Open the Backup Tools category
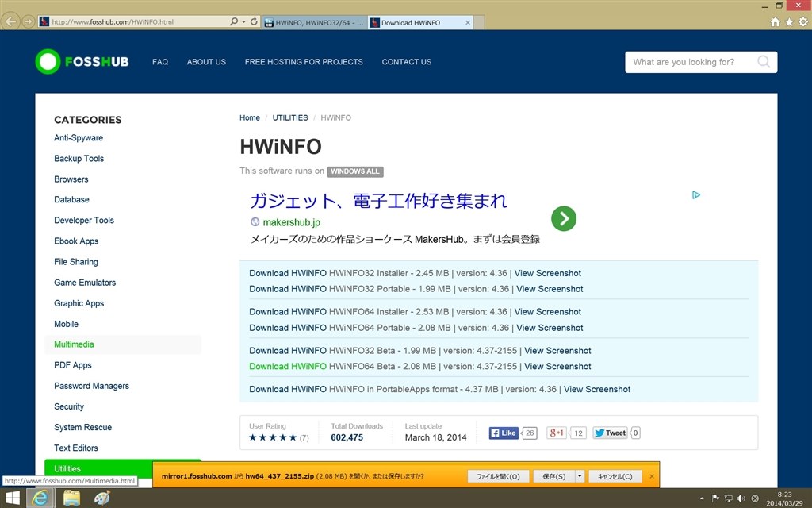812x508 pixels. click(x=79, y=159)
